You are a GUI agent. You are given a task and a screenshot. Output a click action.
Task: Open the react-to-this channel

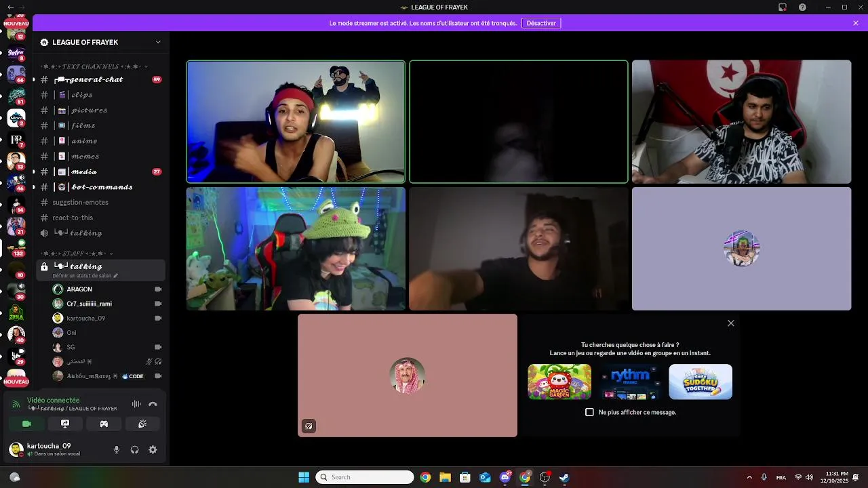coord(100,218)
